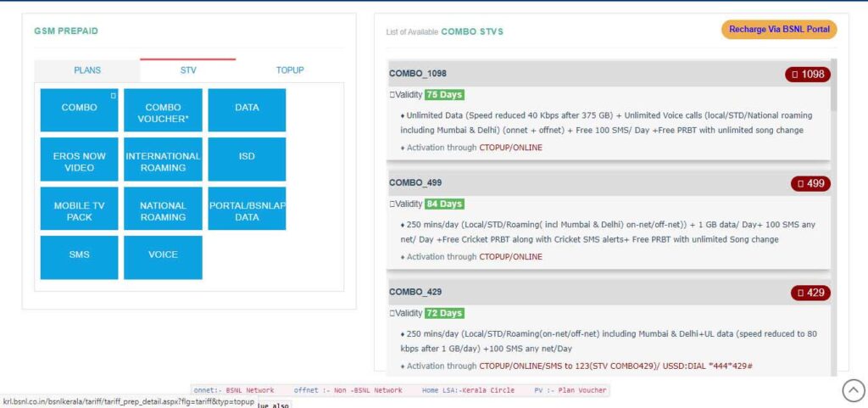
Task: Click CTOPUP/ONLINE text under COMBO_1098
Action: click(510, 148)
